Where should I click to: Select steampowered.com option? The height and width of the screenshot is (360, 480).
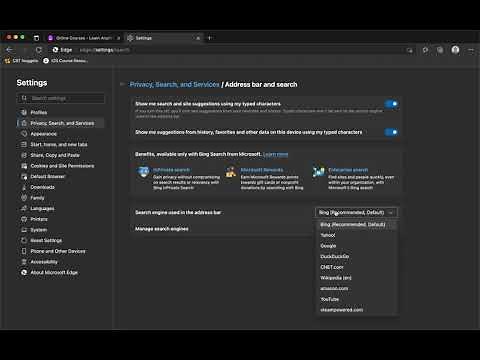357,310
